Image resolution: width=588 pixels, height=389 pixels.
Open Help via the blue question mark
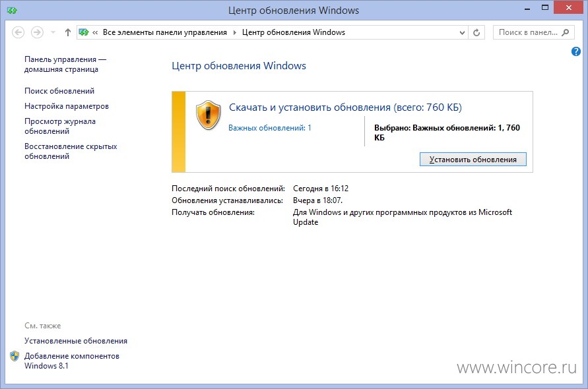(575, 51)
